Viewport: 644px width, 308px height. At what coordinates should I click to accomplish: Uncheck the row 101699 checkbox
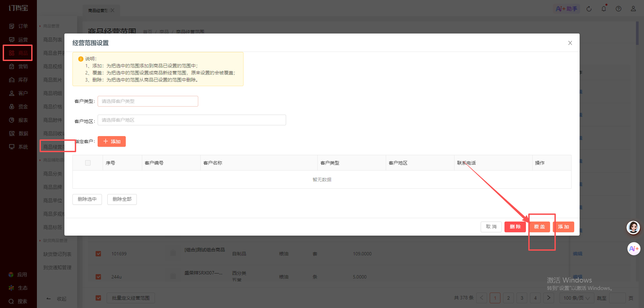(98, 254)
